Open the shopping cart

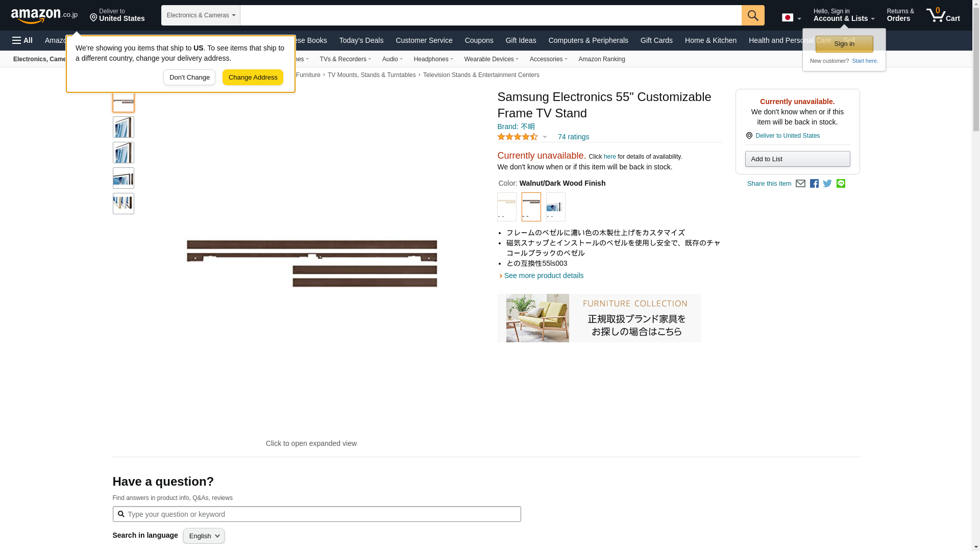(x=943, y=15)
